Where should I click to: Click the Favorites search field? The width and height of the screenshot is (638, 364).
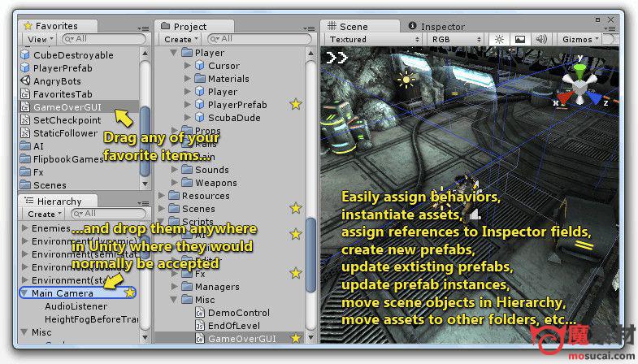point(104,39)
